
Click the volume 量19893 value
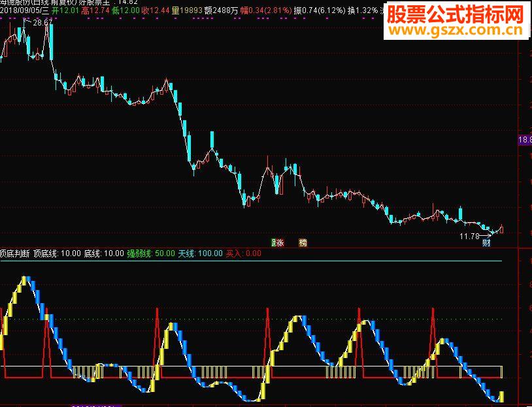coord(187,10)
